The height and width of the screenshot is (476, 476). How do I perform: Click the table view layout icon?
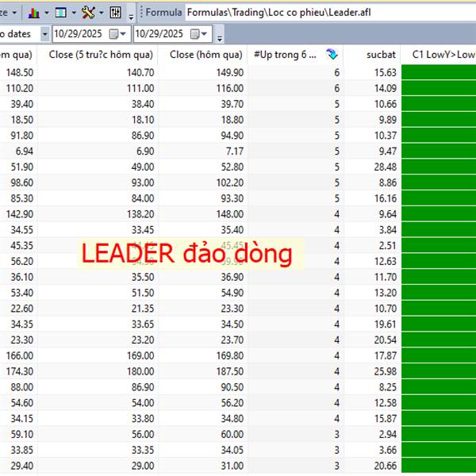coord(61,13)
